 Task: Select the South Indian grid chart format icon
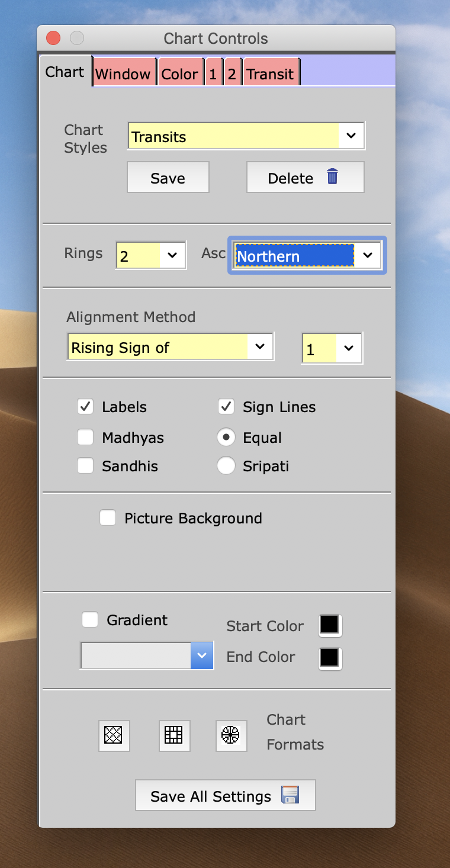click(x=174, y=735)
